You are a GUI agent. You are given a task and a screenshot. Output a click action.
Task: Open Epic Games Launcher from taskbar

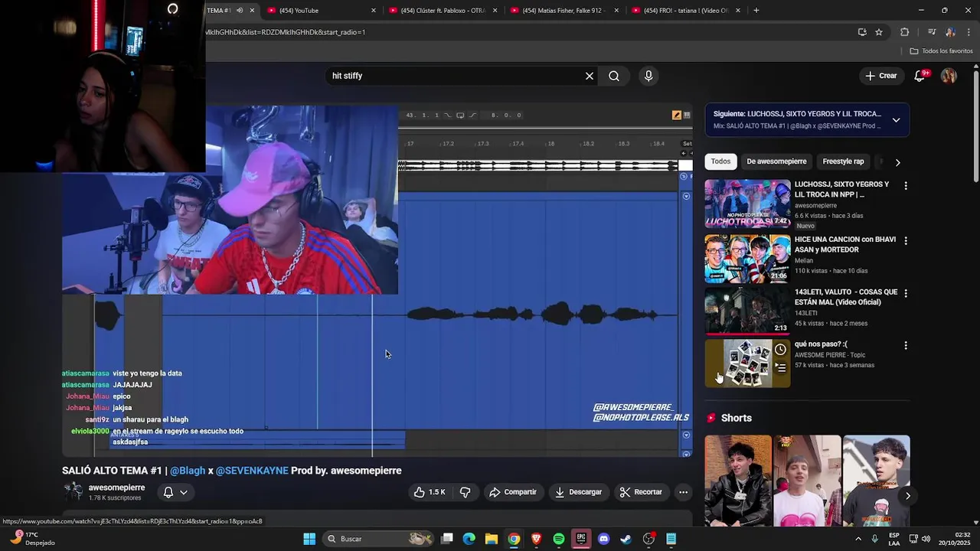click(x=581, y=539)
